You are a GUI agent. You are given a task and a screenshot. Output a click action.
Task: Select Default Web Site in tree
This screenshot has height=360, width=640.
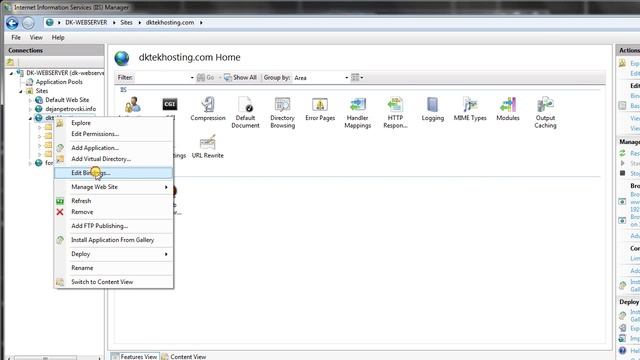[67, 100]
